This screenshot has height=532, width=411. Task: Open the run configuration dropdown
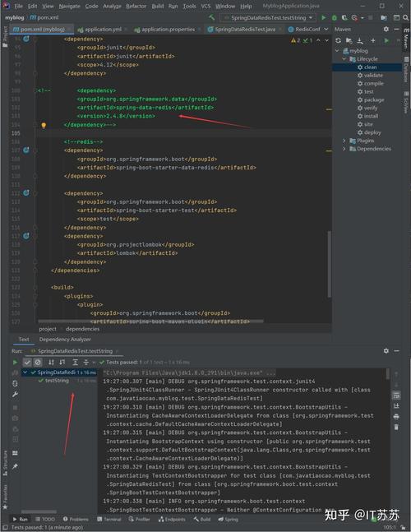268,17
